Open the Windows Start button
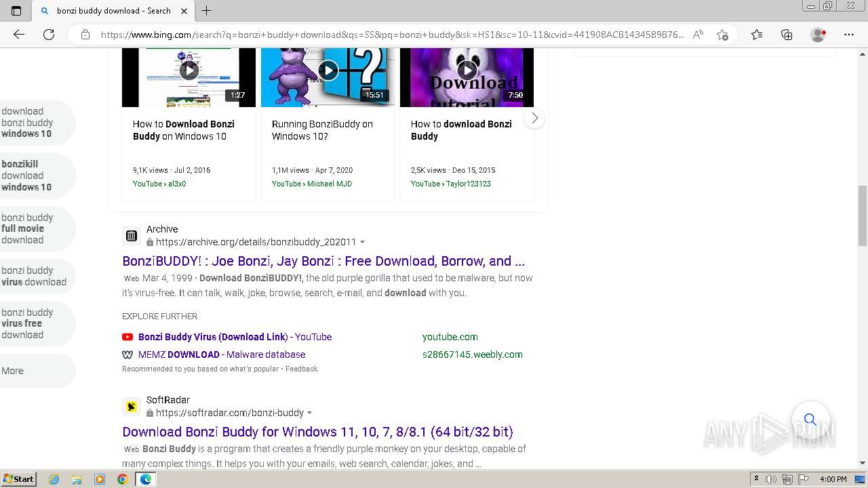The width and height of the screenshot is (868, 488). (x=19, y=479)
